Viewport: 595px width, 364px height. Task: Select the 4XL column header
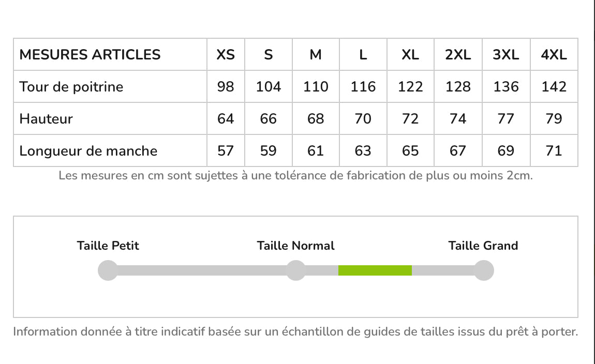[x=554, y=55]
